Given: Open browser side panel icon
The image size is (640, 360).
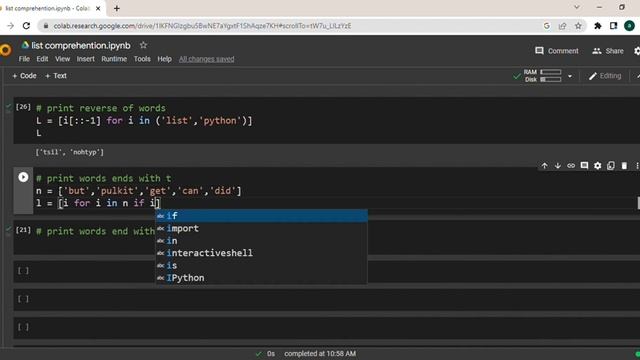Looking at the screenshot, I should point(613,26).
